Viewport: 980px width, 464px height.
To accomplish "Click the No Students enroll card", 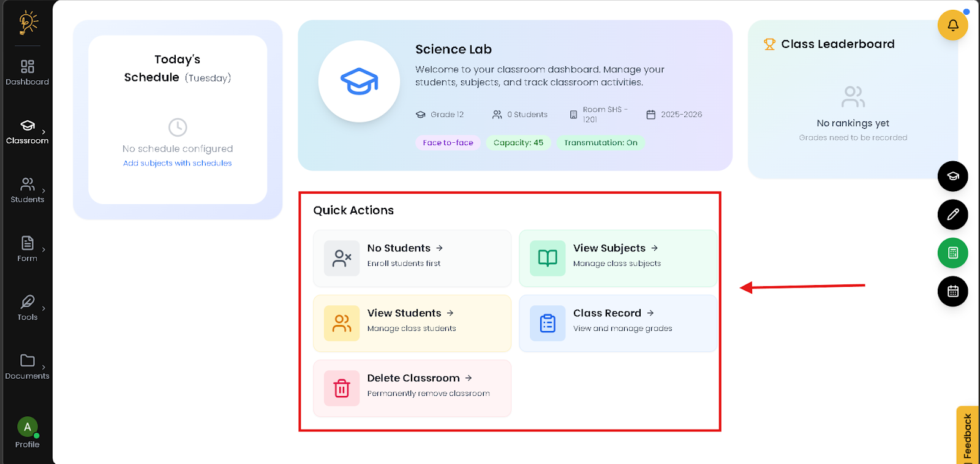I will [x=412, y=258].
